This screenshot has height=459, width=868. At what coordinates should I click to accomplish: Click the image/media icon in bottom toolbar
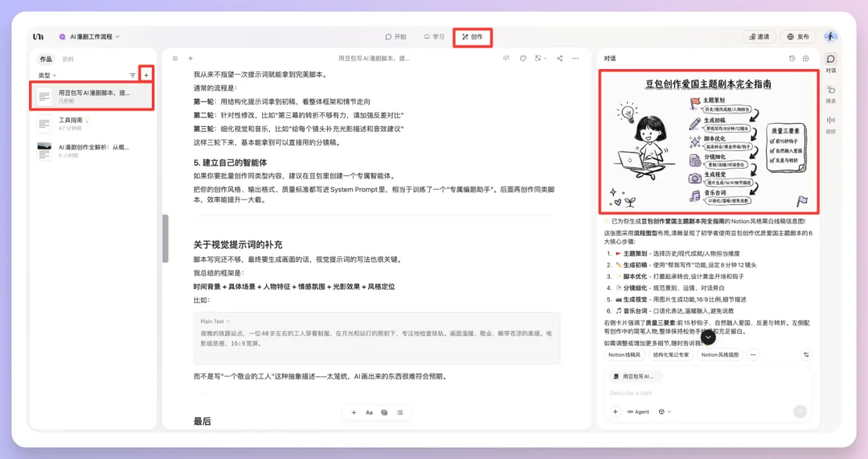[384, 412]
